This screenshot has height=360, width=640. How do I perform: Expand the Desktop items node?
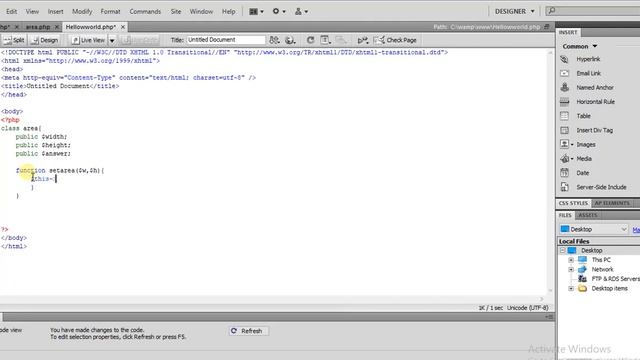(x=571, y=289)
